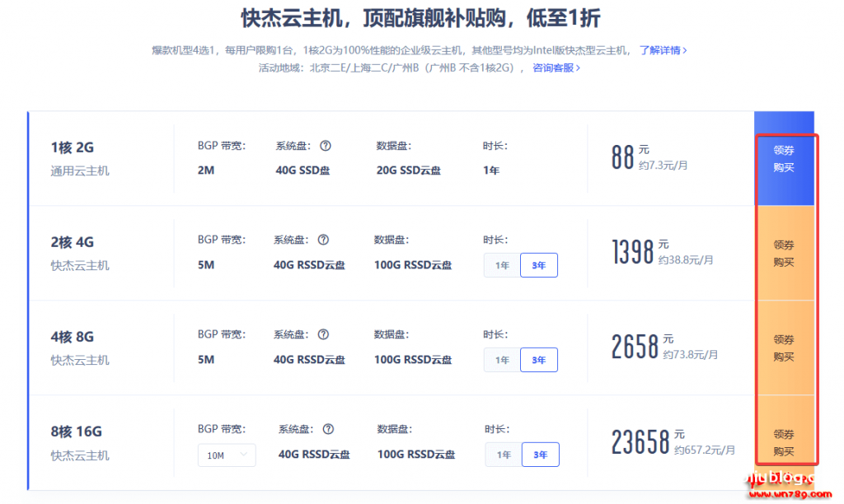The height and width of the screenshot is (504, 844).
Task: Click the 1核 2G plan title
Action: pos(73,147)
